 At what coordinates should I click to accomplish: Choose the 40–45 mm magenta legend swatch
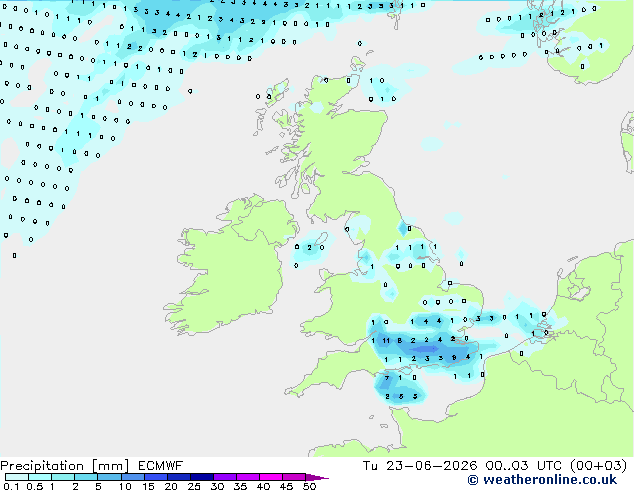(x=271, y=477)
